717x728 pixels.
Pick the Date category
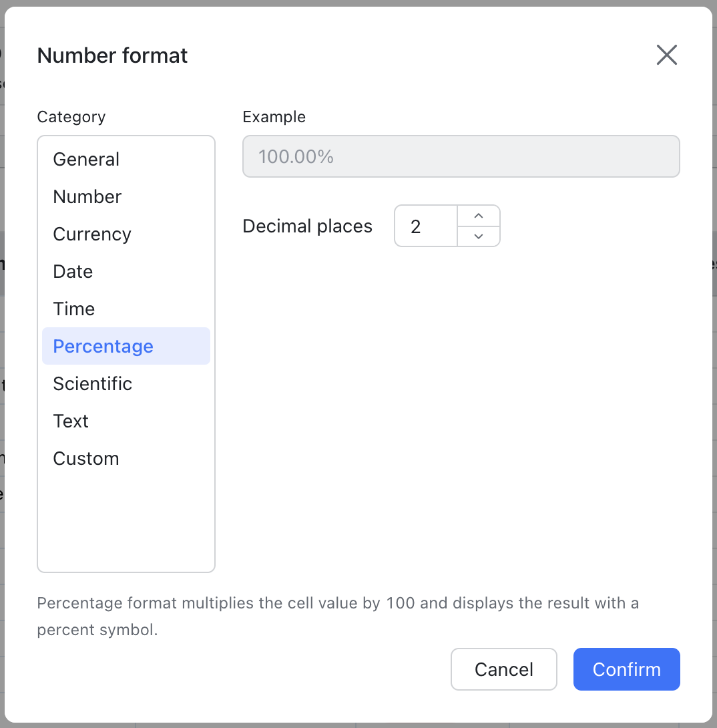tap(73, 271)
